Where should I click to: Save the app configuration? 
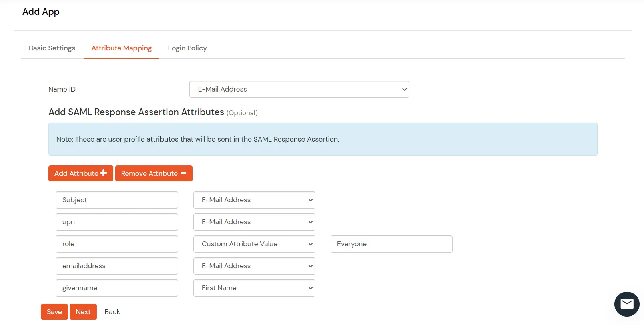point(54,312)
